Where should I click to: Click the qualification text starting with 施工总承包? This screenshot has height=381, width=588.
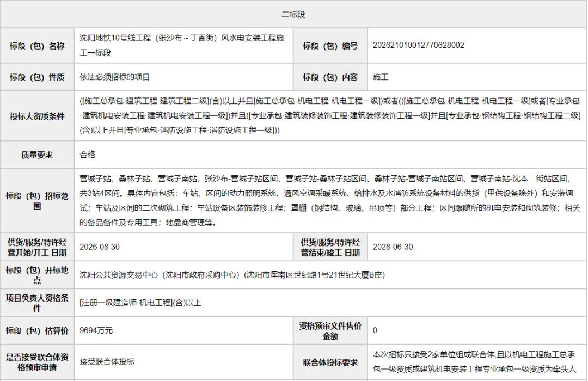pyautogui.click(x=330, y=115)
